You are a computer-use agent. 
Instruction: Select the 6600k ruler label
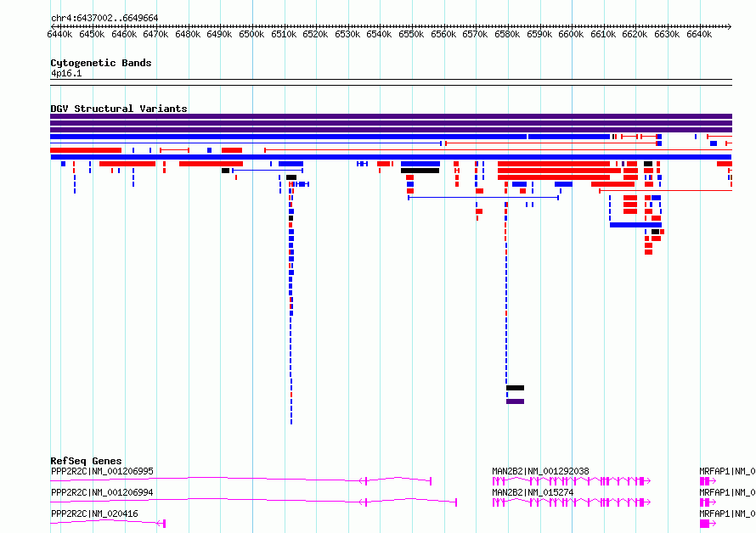point(571,34)
